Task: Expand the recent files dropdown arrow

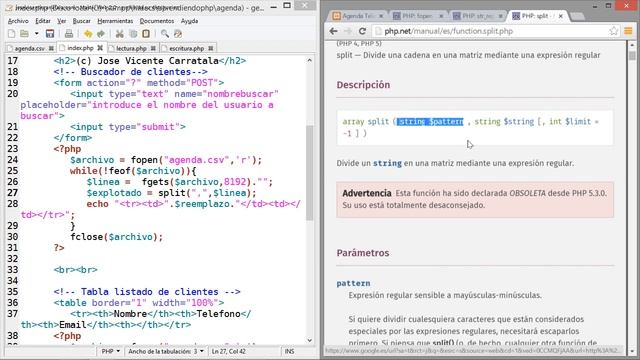Action: coord(36,34)
